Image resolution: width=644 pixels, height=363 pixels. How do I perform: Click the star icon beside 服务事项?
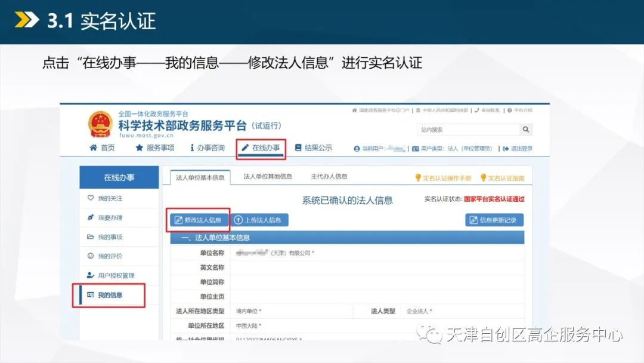[139, 147]
